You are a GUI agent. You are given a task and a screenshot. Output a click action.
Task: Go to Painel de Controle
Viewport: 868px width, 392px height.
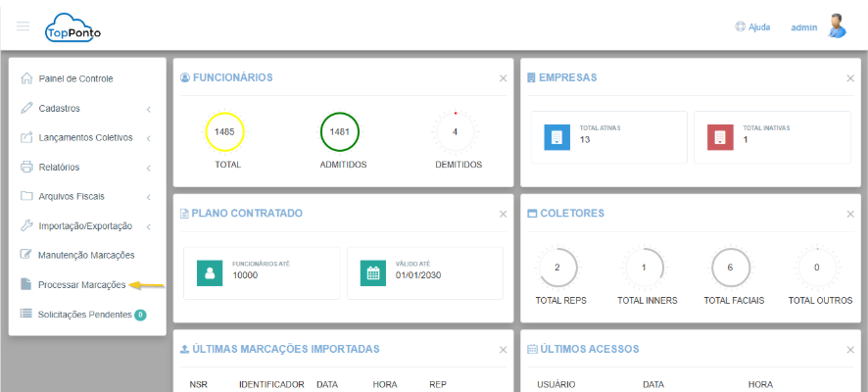75,78
